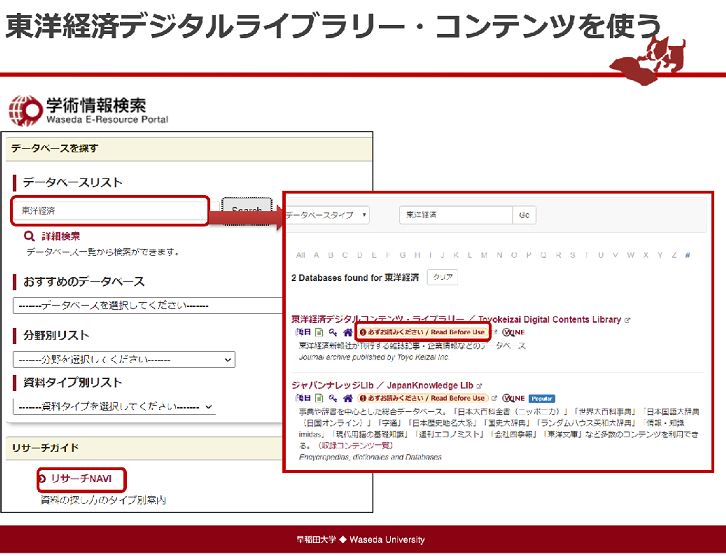Click the key icon under Toyokeizai Digital Contents Library

pyautogui.click(x=333, y=332)
